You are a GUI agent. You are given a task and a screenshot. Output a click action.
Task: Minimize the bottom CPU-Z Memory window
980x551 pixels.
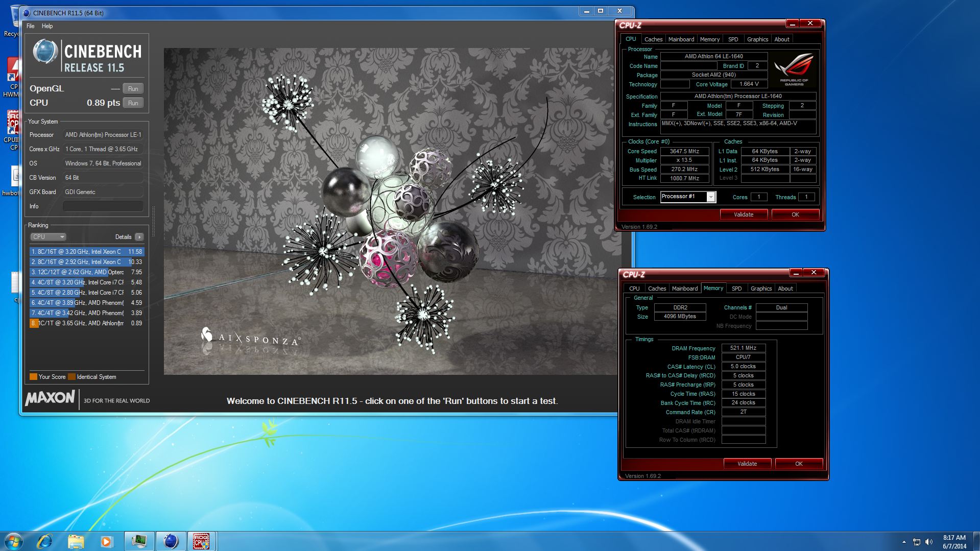click(x=796, y=273)
